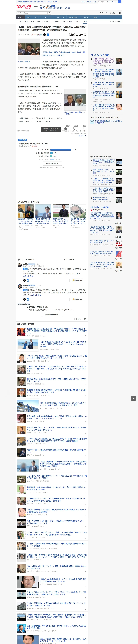Viewport: 138px width, 644px height.
Task: Click マイページ link
Action: pyautogui.click(x=103, y=13)
